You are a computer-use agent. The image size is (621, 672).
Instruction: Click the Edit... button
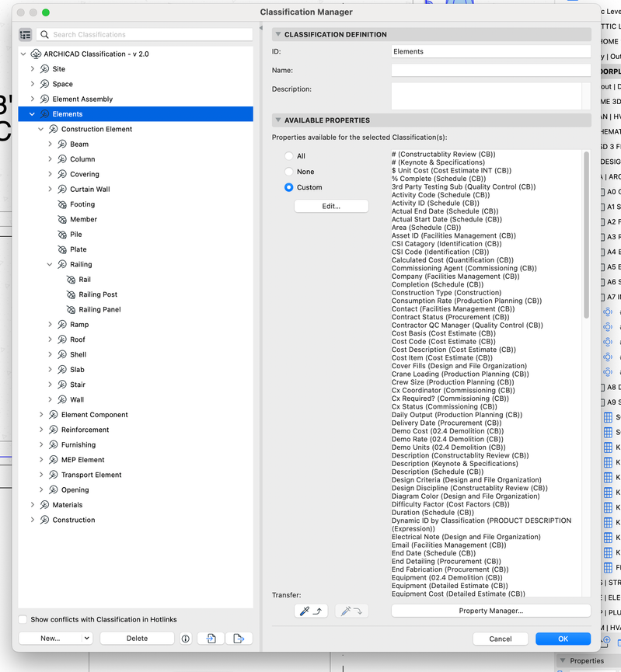[331, 206]
